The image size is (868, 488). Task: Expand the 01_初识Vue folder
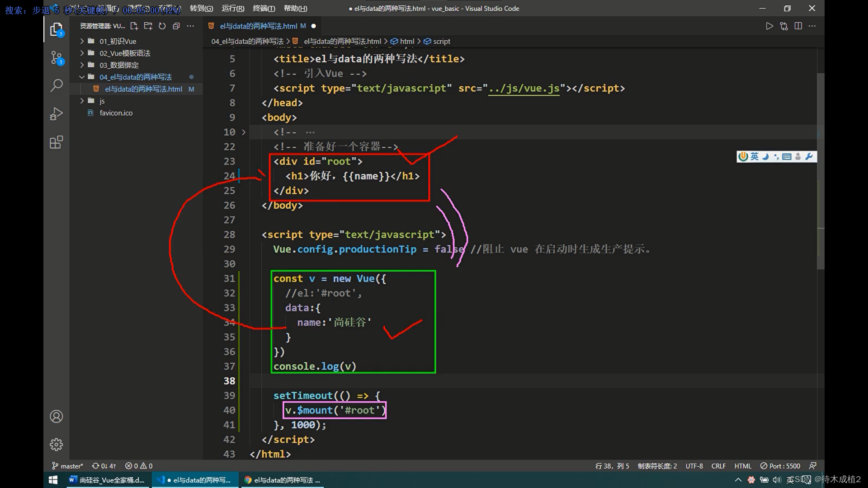pos(136,41)
